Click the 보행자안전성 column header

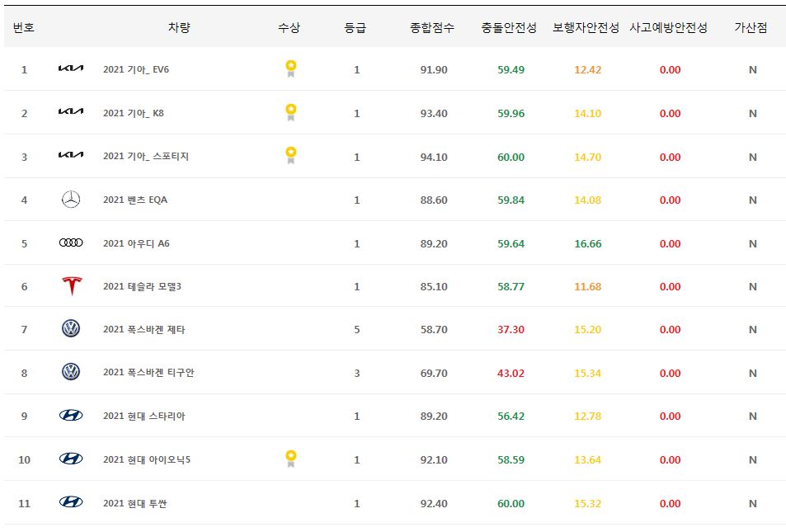pyautogui.click(x=586, y=27)
